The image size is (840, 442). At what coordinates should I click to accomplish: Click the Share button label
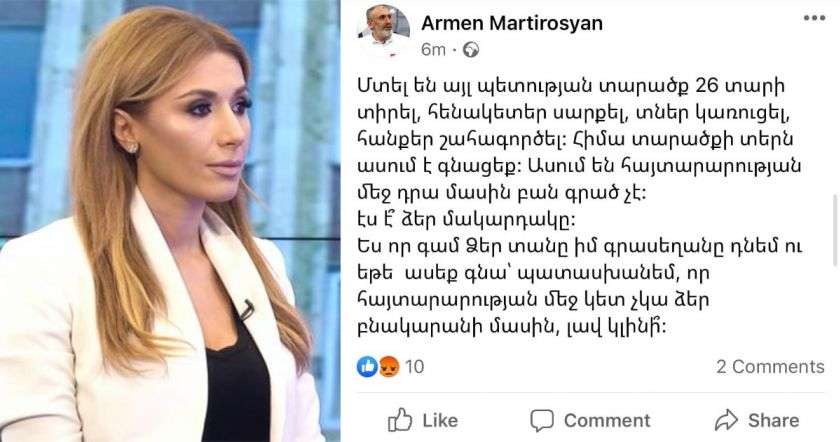click(773, 420)
